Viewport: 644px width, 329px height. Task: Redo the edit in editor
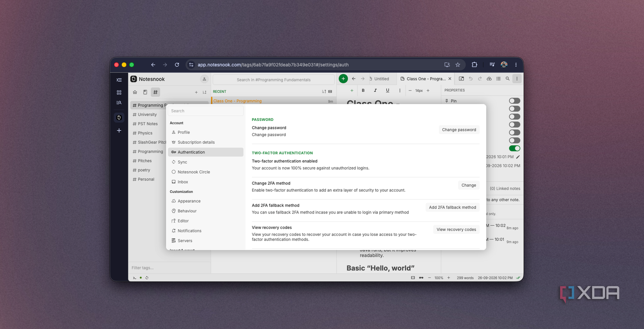480,79
